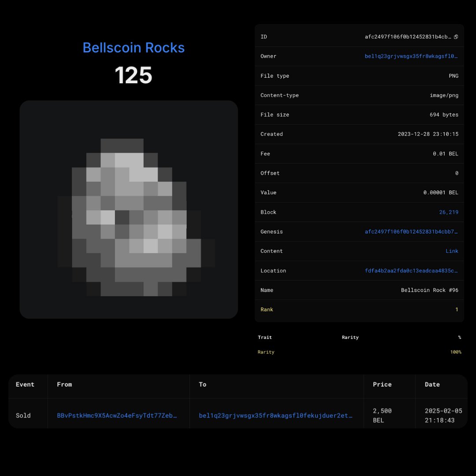Click the Location label
This screenshot has height=476, width=476.
273,271
